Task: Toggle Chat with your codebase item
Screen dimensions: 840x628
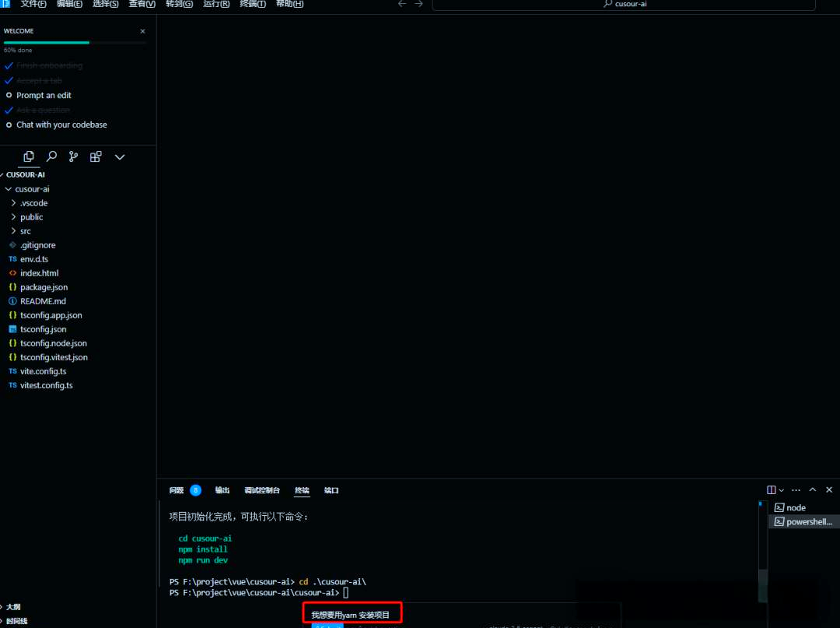Action: [x=61, y=125]
